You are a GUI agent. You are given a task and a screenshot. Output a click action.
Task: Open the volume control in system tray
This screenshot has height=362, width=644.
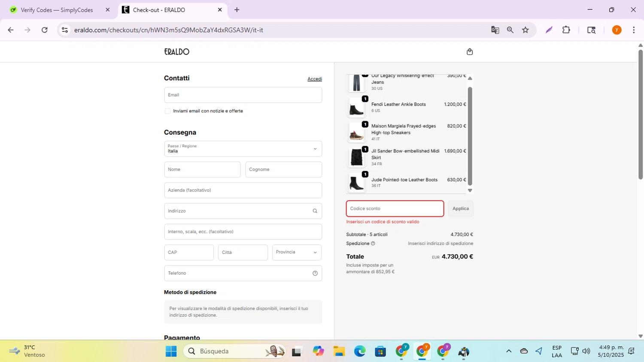[x=586, y=351]
